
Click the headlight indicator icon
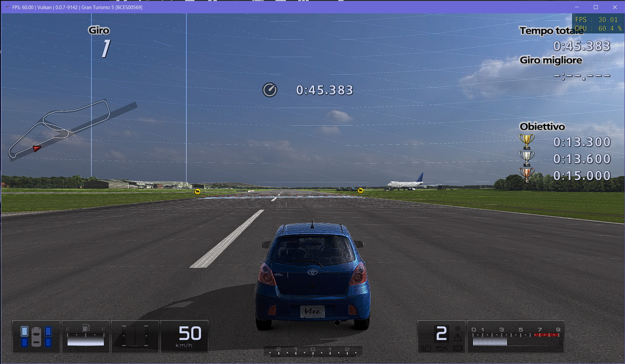coord(426,348)
